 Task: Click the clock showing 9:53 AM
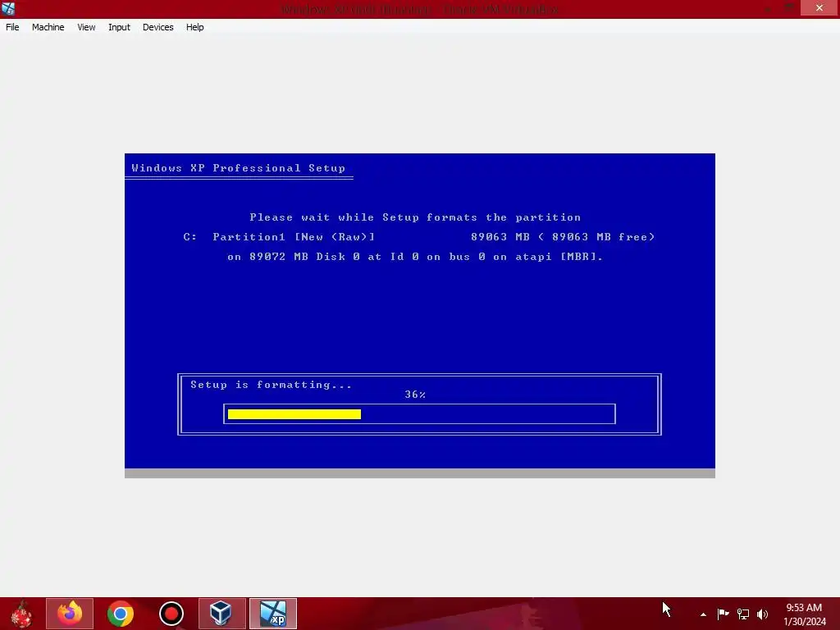click(x=804, y=608)
